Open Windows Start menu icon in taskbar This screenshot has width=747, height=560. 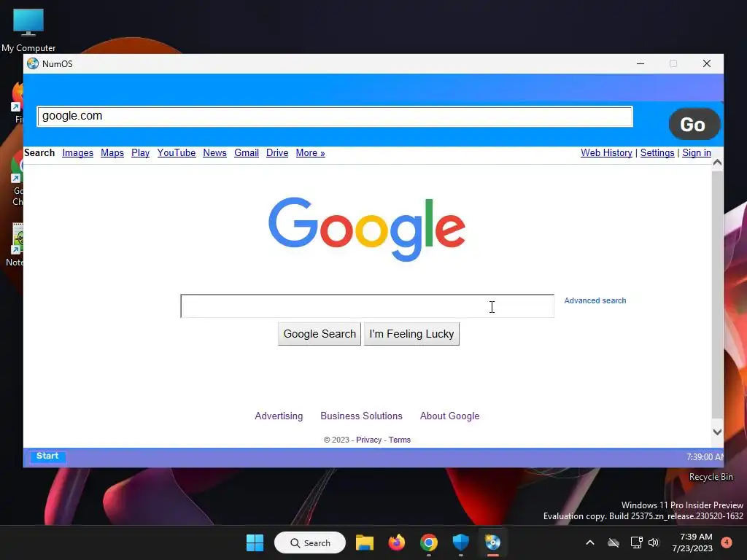pos(255,542)
